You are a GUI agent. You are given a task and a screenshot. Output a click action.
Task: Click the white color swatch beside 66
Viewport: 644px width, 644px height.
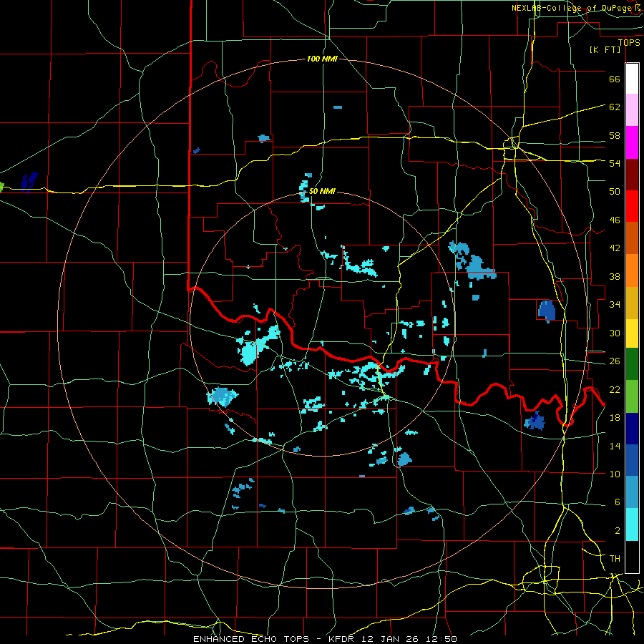[x=632, y=79]
